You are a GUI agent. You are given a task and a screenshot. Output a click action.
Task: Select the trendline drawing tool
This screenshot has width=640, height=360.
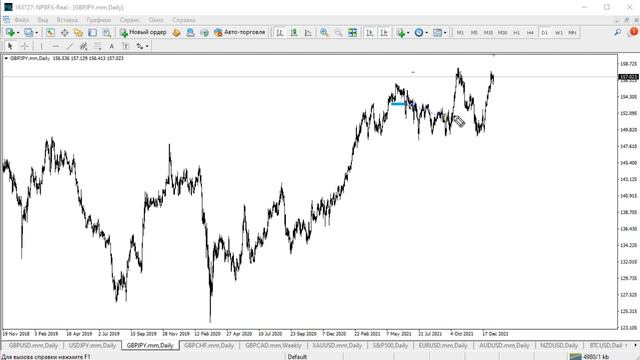click(70, 46)
